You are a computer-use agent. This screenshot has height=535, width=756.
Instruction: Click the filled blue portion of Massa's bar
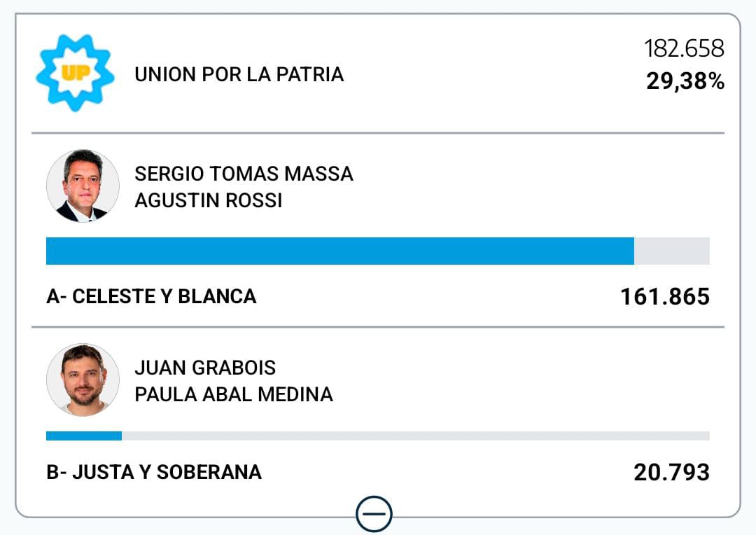click(x=339, y=251)
